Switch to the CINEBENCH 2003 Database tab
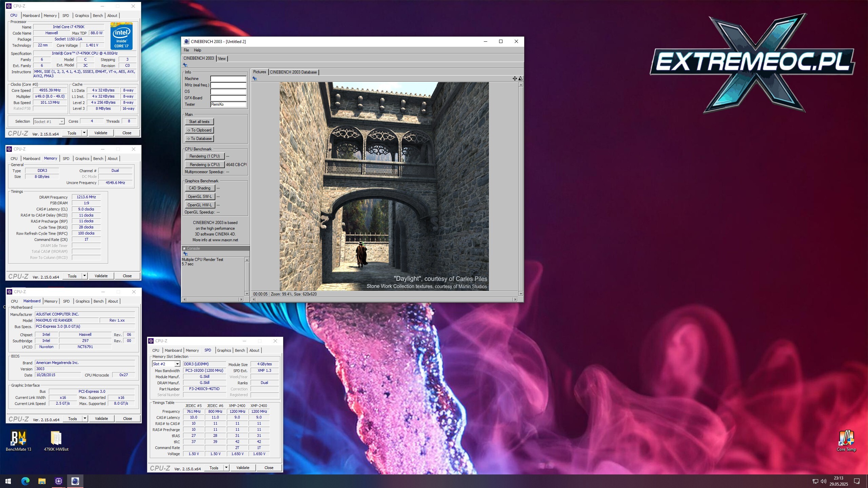868x488 pixels. 293,72
